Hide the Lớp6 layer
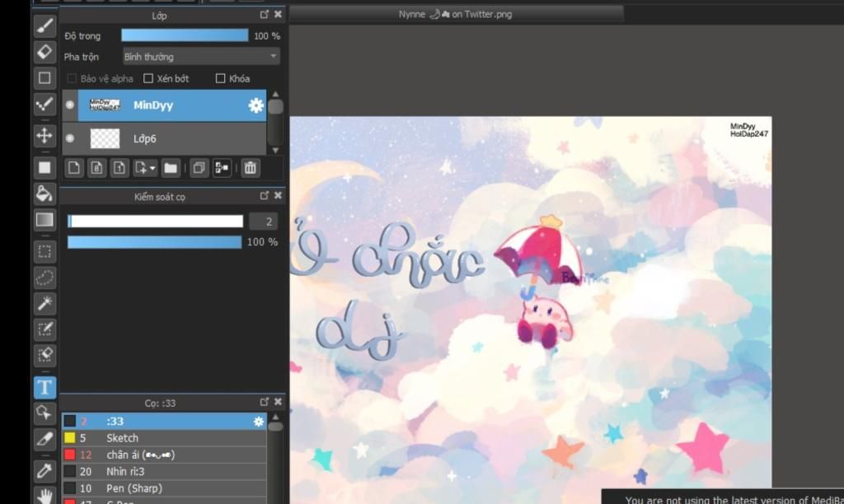 70,138
